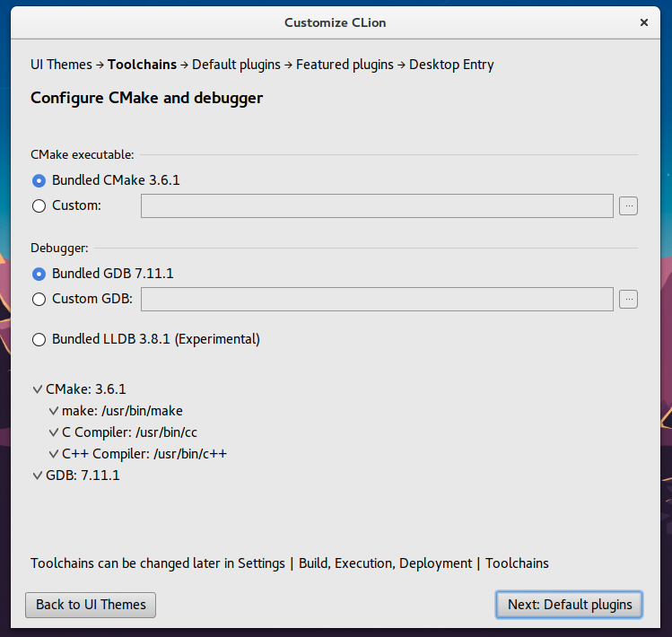Select Bundled CMake 3.6.1 radio button
This screenshot has height=637, width=672.
(x=39, y=181)
